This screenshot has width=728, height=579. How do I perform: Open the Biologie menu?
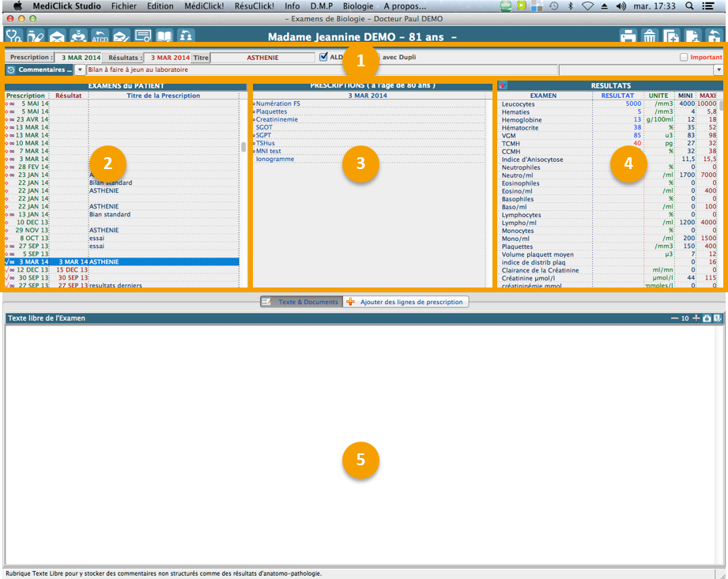358,6
